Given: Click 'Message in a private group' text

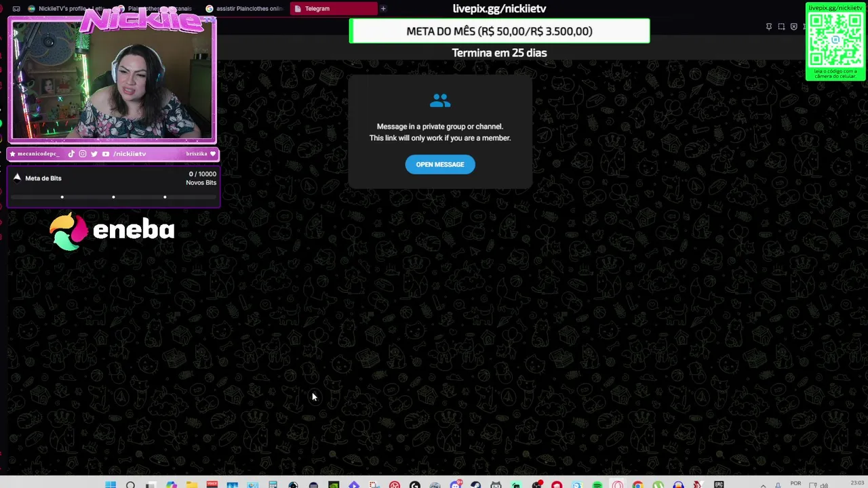Looking at the screenshot, I should 440,126.
